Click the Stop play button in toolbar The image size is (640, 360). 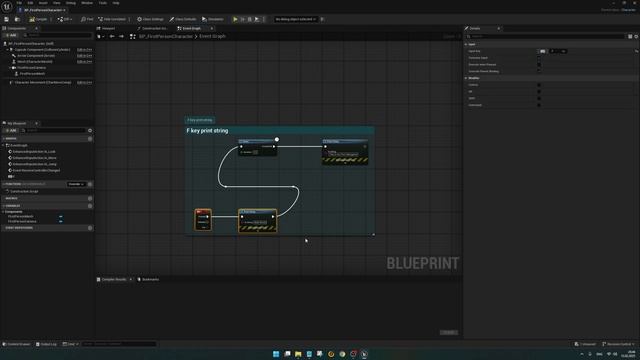[x=250, y=19]
